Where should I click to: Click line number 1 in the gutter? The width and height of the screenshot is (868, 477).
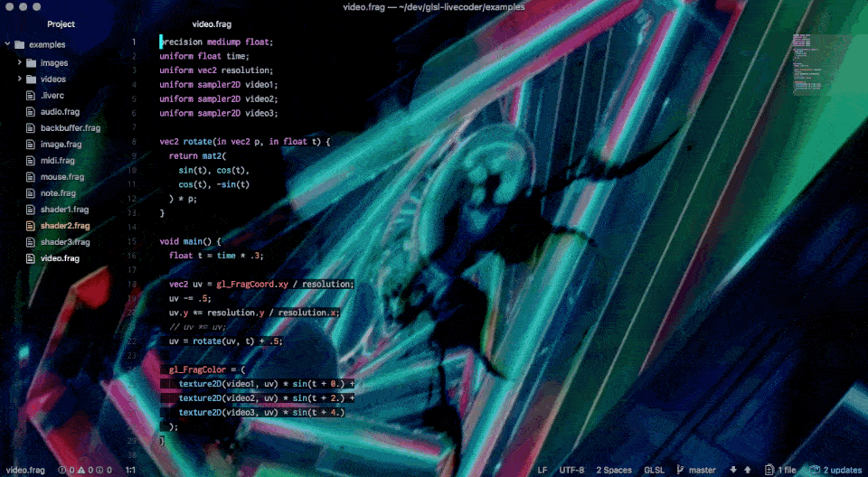coord(134,42)
